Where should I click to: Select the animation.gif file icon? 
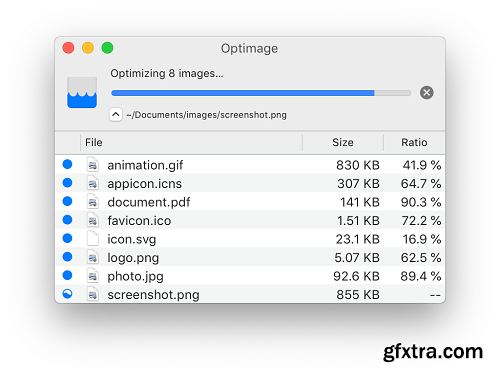point(93,165)
